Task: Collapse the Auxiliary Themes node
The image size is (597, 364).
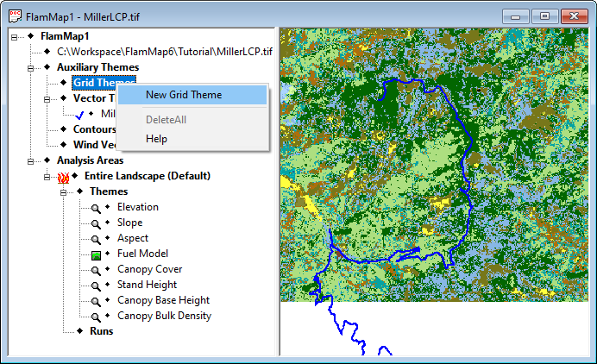Action: [30, 68]
